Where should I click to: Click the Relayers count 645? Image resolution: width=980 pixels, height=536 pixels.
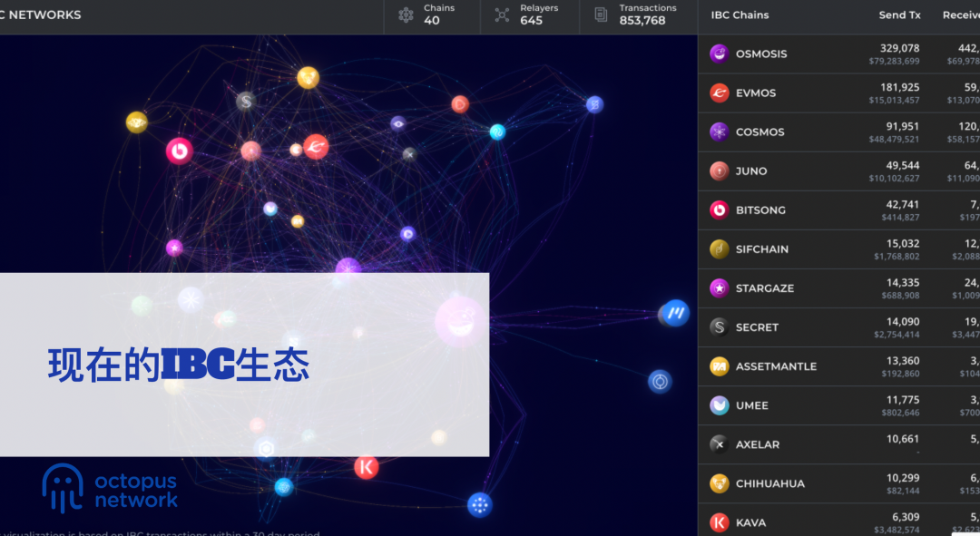(x=531, y=21)
